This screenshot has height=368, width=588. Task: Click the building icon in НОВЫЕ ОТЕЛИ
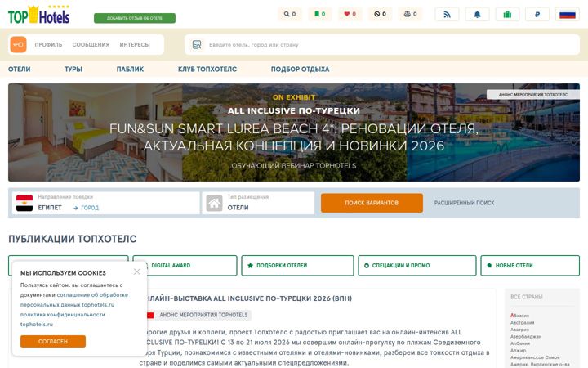(489, 266)
